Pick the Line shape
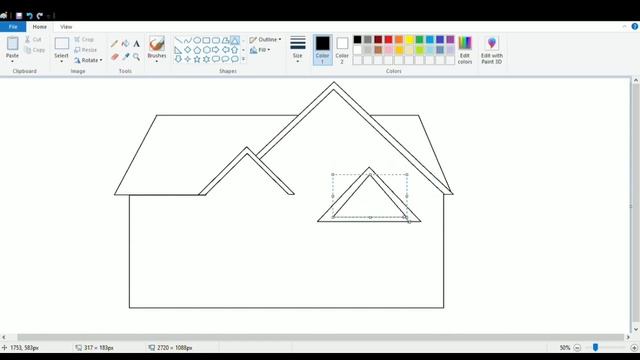The width and height of the screenshot is (640, 360). pyautogui.click(x=178, y=40)
